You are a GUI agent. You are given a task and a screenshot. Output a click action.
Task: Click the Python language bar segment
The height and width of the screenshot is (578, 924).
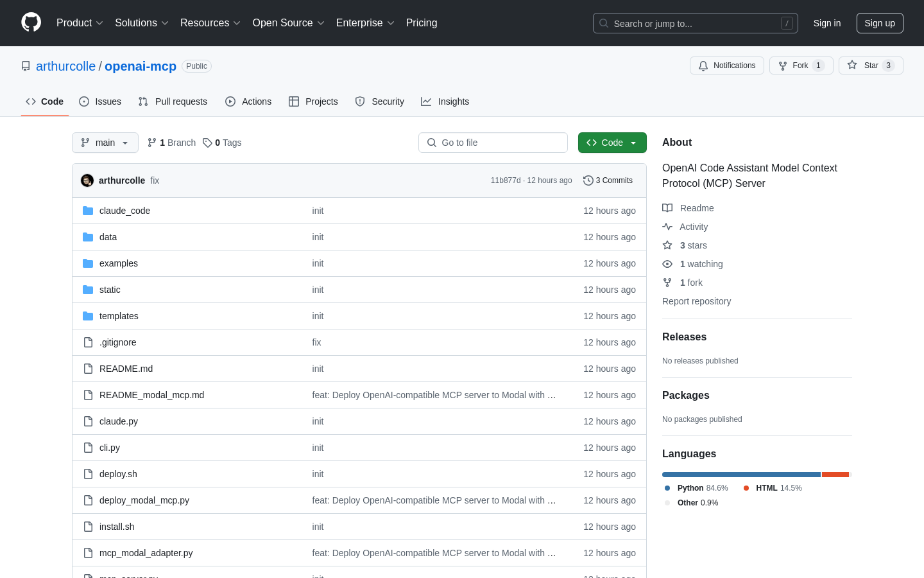[741, 475]
